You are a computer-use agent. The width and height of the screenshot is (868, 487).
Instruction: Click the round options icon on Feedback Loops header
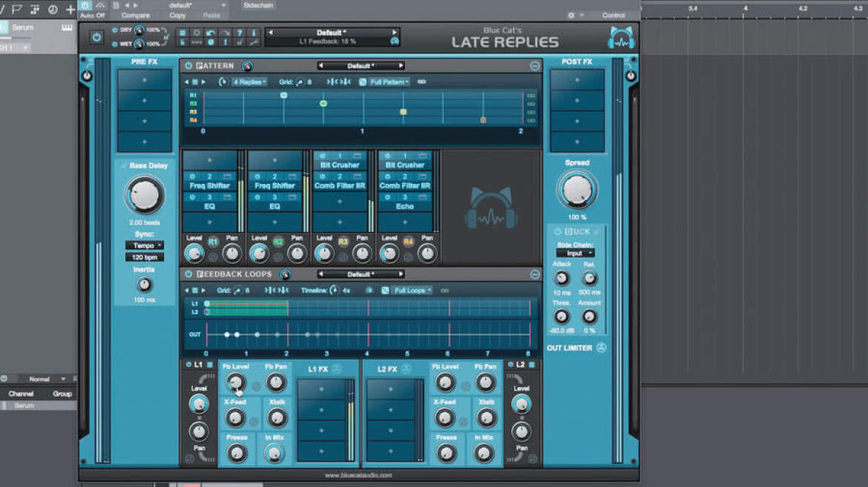(535, 274)
